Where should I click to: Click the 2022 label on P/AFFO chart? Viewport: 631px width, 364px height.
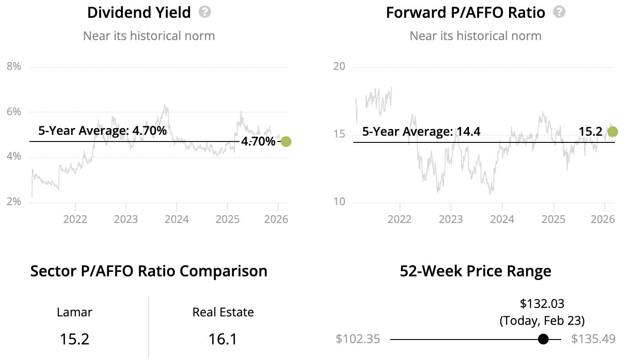click(400, 219)
